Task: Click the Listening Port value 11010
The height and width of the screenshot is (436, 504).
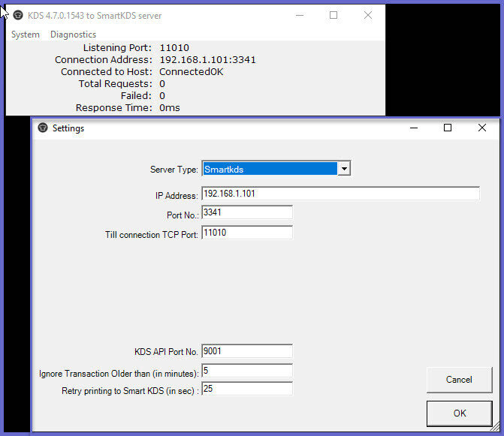Action: tap(174, 48)
